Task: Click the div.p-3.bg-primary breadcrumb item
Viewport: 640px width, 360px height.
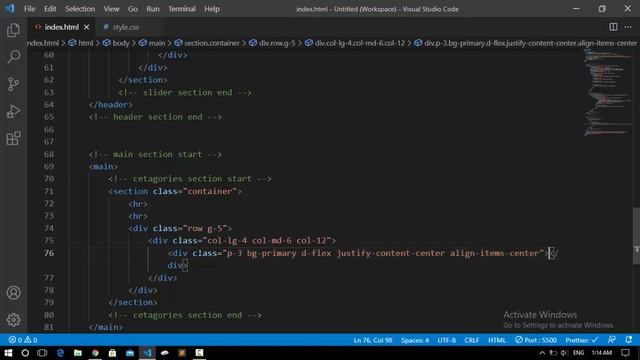Action: click(x=525, y=43)
